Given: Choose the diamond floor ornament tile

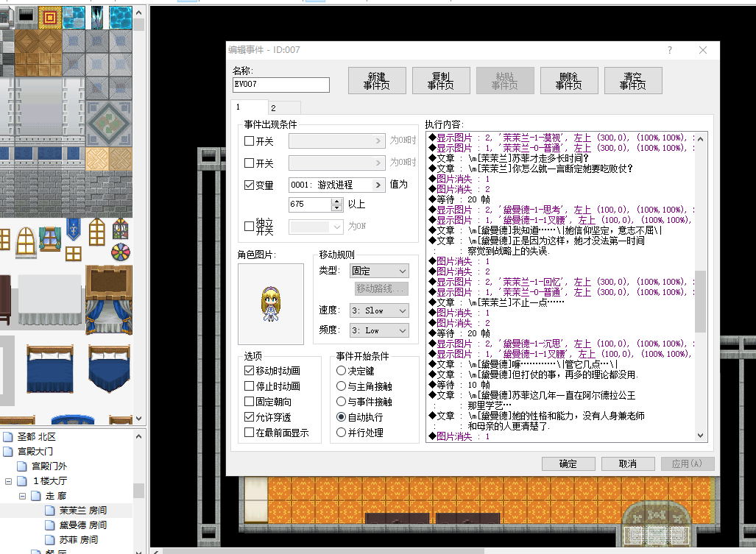Looking at the screenshot, I should [x=109, y=124].
